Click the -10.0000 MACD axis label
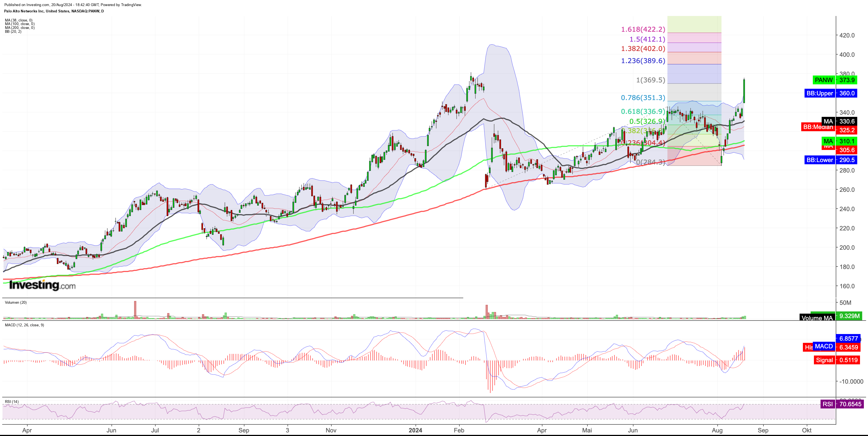 tap(851, 381)
